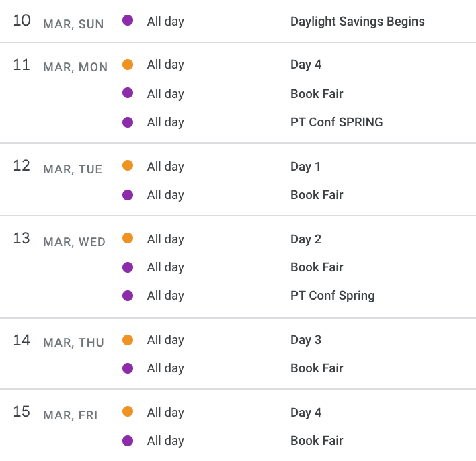Viewport: 476px width, 461px height.
Task: Open PT Conf Spring on March 13
Action: click(x=332, y=296)
